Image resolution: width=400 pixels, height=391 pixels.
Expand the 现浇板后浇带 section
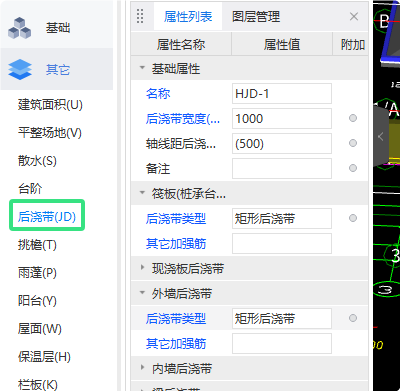142,267
